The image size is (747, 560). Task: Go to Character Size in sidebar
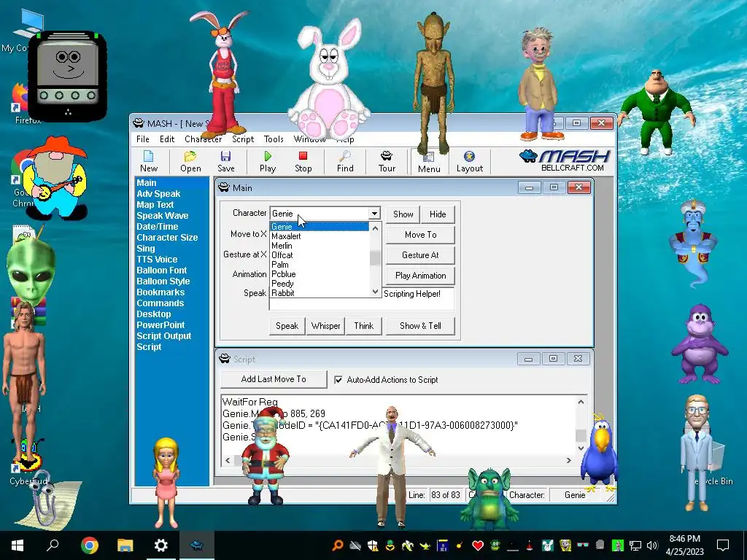[x=167, y=238]
